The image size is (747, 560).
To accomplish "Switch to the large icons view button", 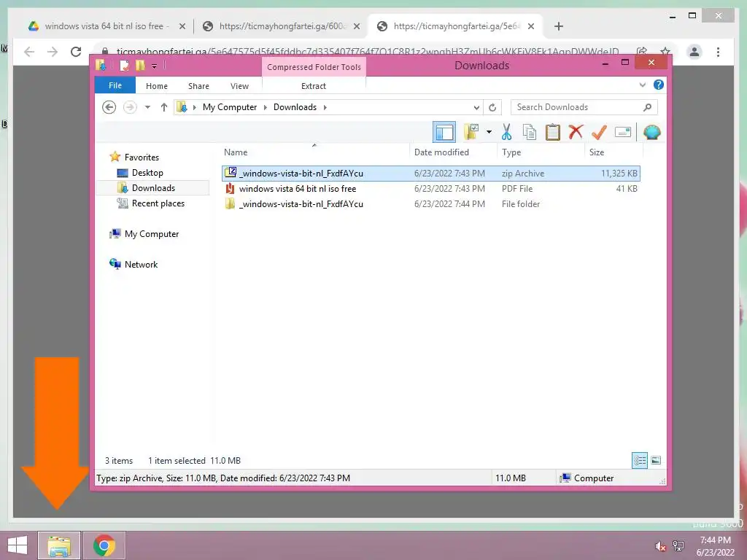I will click(x=656, y=460).
